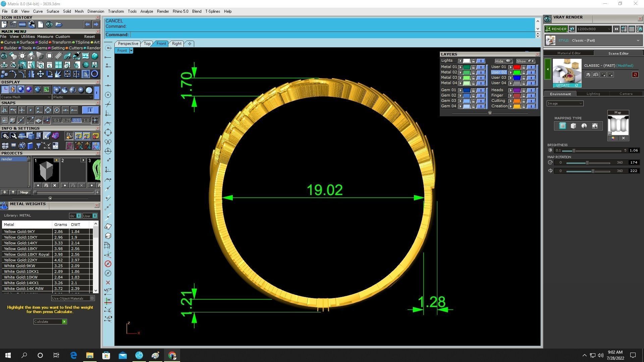Open the Lighting tab in scene editor
Screen dimensions: 644x362
pos(593,94)
